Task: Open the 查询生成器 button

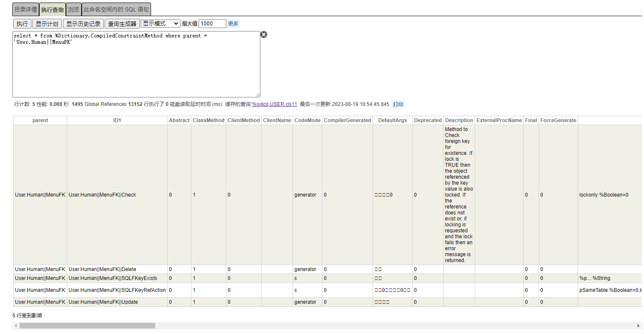Action: point(122,24)
